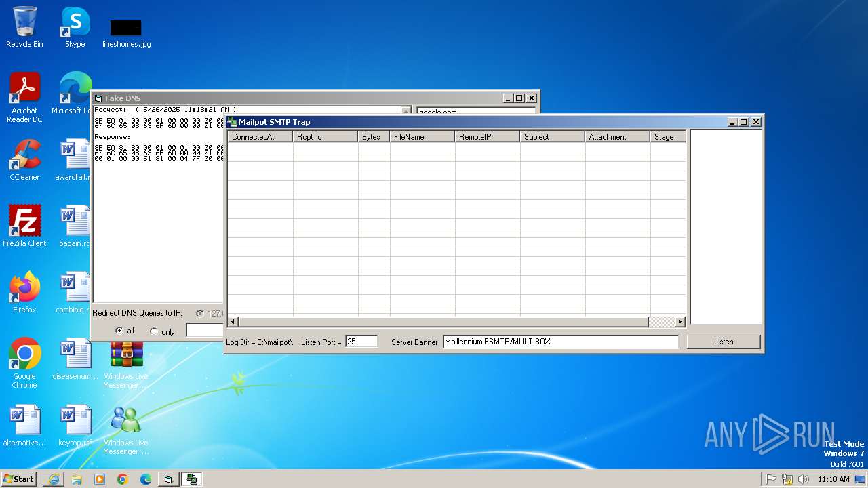Open FileZilla Client shortcut
Screen dimensions: 868x488
click(24, 226)
